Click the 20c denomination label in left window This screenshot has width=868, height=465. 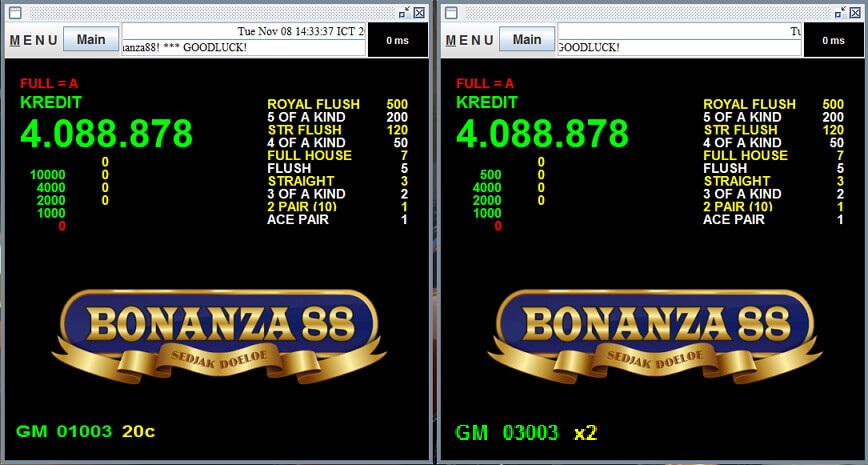(x=138, y=432)
